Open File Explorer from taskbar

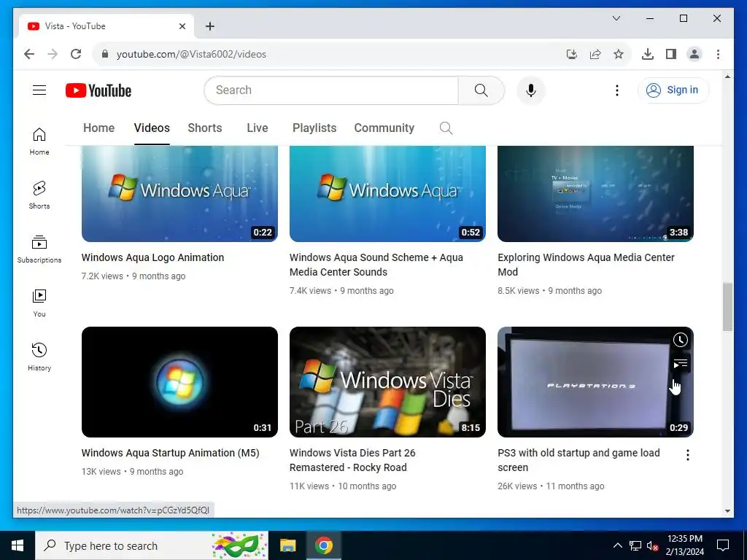(287, 545)
